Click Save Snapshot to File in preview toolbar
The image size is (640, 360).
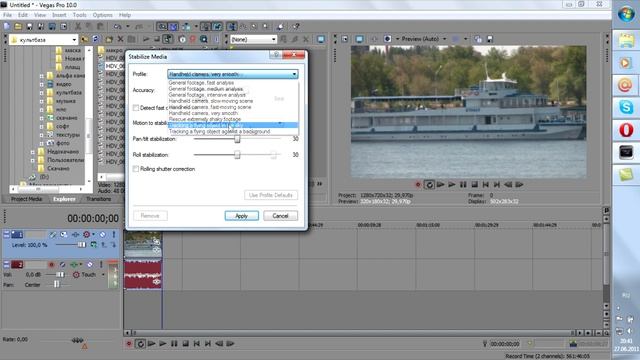(490, 39)
